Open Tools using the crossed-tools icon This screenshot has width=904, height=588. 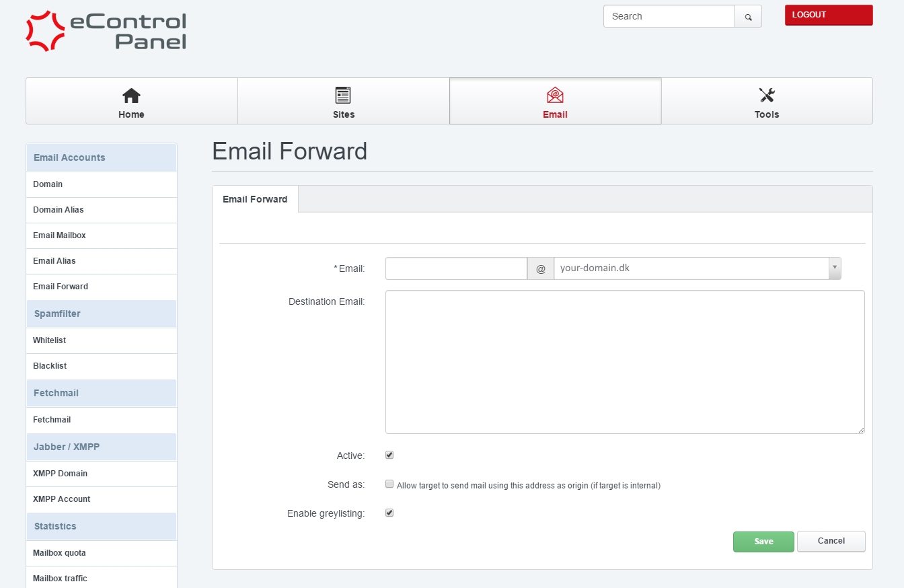pyautogui.click(x=766, y=96)
